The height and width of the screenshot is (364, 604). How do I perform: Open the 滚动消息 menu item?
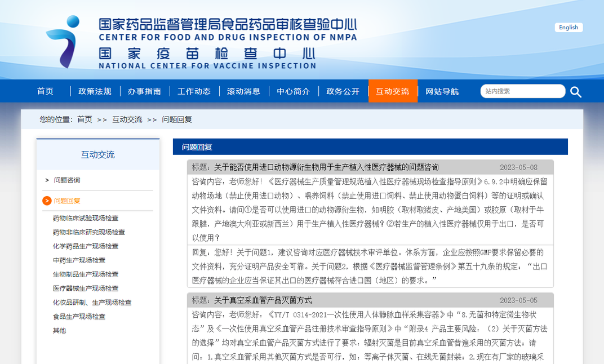243,91
